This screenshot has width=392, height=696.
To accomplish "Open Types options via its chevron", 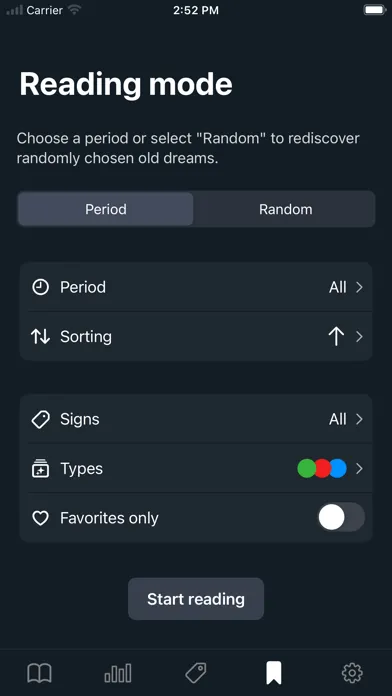I will pos(359,468).
